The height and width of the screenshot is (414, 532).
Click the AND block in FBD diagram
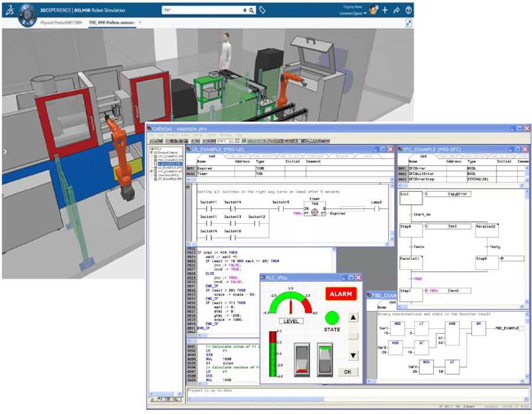click(x=452, y=333)
